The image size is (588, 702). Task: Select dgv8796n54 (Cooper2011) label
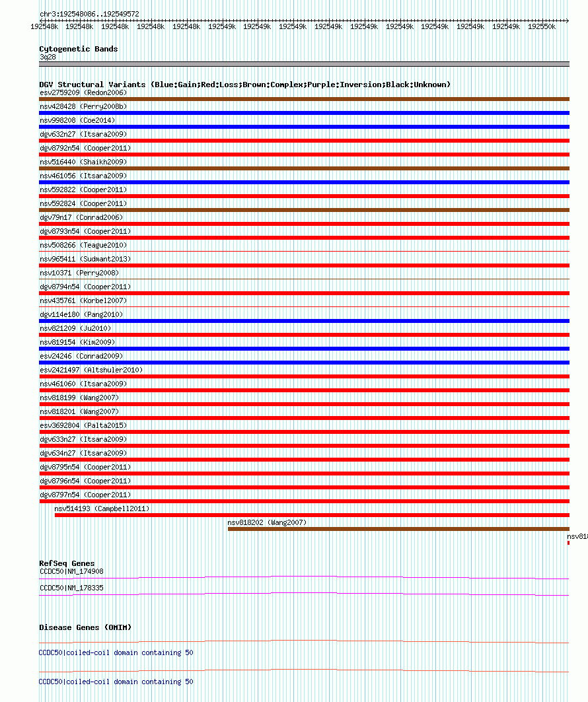point(85,481)
